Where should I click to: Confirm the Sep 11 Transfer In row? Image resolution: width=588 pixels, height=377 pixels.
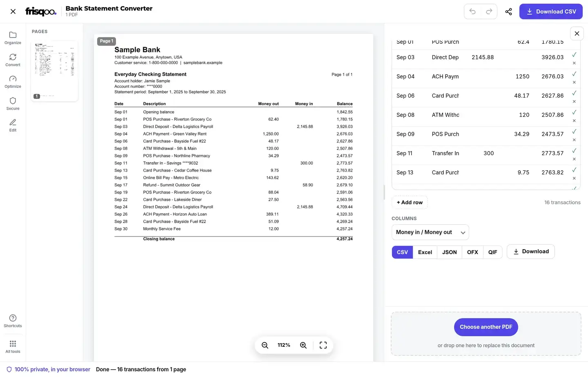click(x=574, y=150)
